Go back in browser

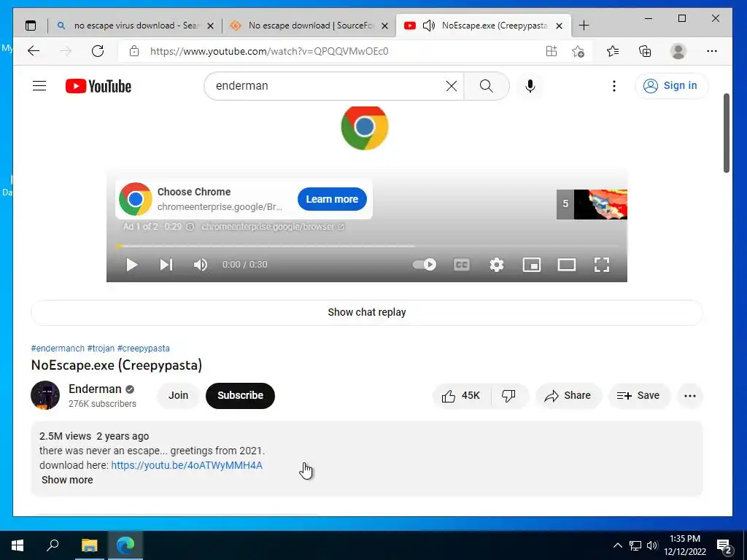coord(34,51)
